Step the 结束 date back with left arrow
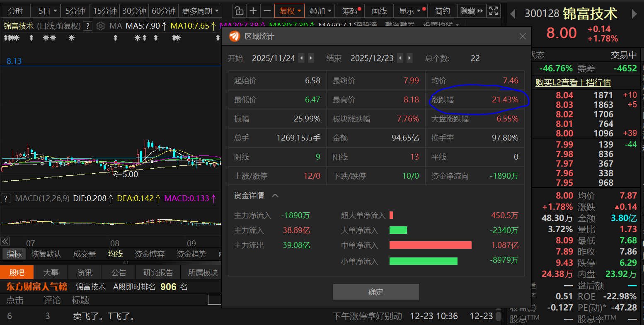This screenshot has width=644, height=325. [x=400, y=58]
